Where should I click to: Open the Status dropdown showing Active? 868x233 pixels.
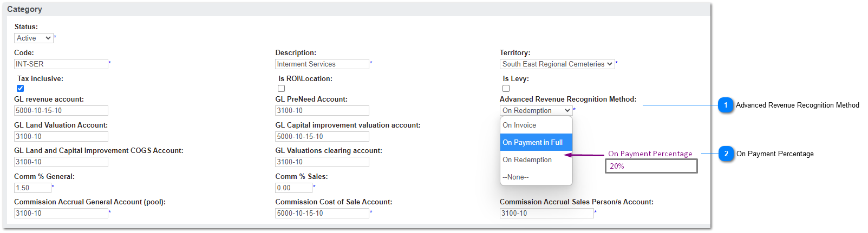click(x=34, y=38)
